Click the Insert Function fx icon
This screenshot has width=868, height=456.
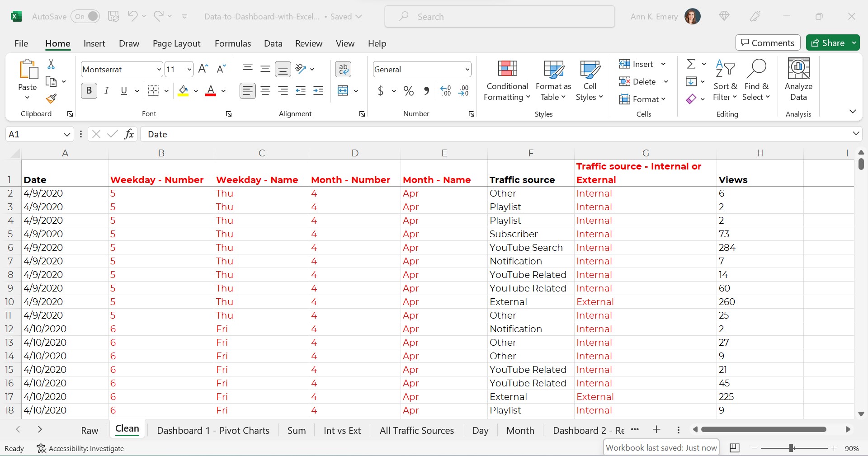tap(129, 134)
